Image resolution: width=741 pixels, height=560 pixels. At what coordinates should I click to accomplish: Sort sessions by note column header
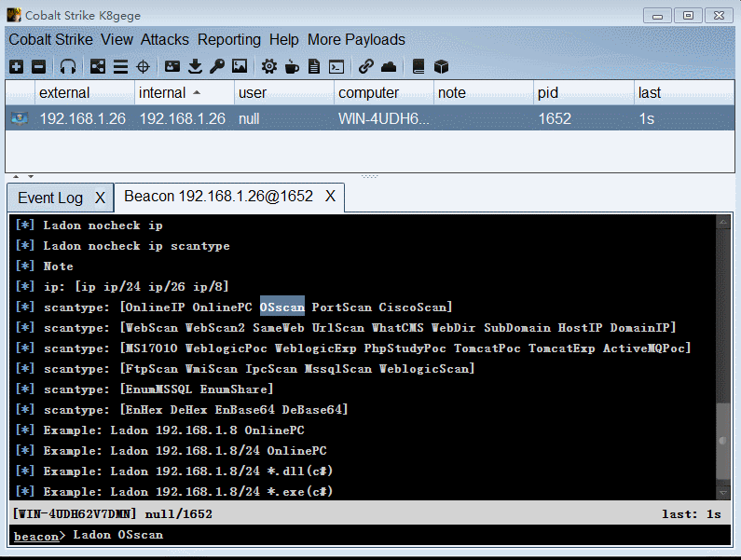pyautogui.click(x=484, y=92)
